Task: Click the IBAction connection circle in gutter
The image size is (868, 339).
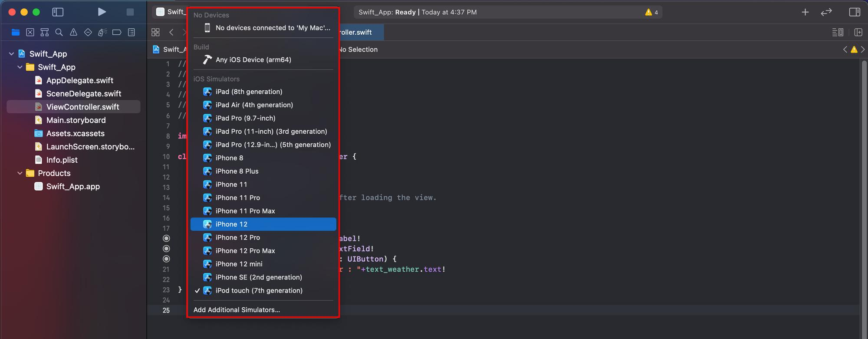Action: tap(166, 259)
